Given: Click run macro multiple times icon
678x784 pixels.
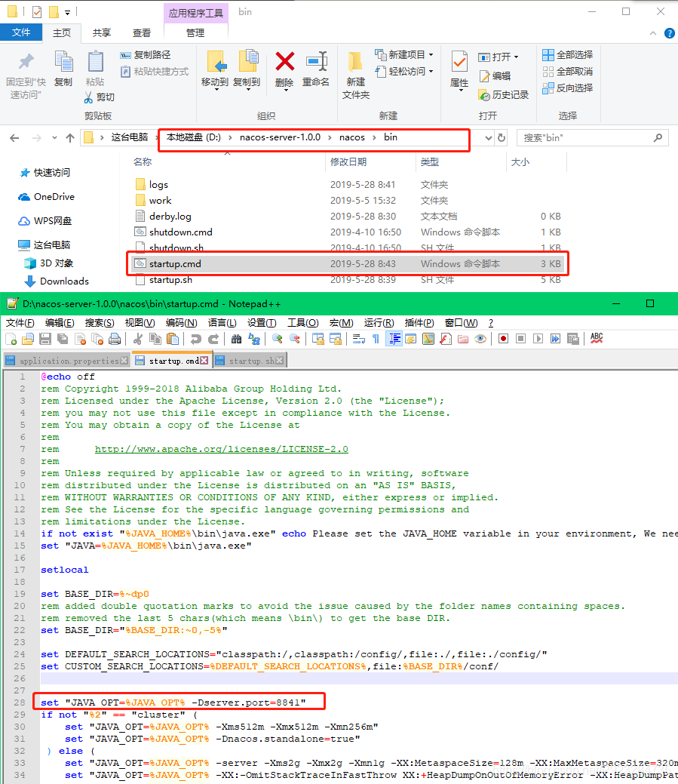Looking at the screenshot, I should (556, 339).
